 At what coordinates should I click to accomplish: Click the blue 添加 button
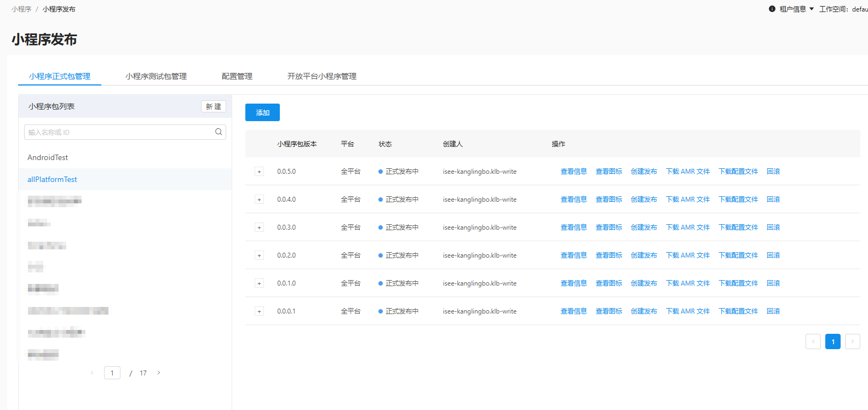(x=262, y=112)
